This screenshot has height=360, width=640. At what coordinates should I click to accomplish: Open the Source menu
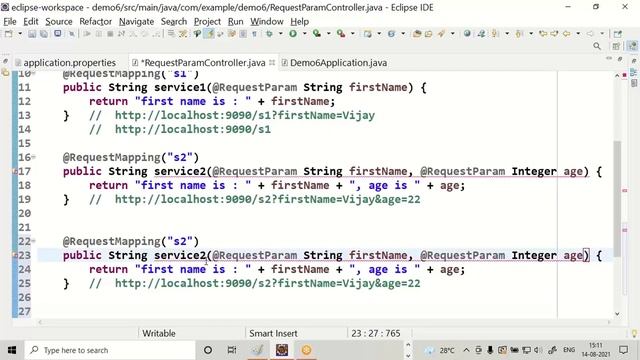[x=59, y=22]
